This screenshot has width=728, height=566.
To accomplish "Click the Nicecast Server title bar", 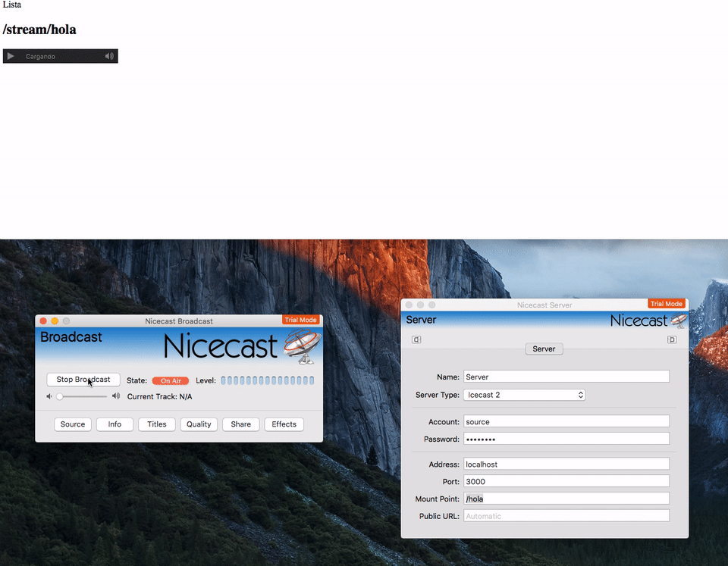I will (544, 305).
